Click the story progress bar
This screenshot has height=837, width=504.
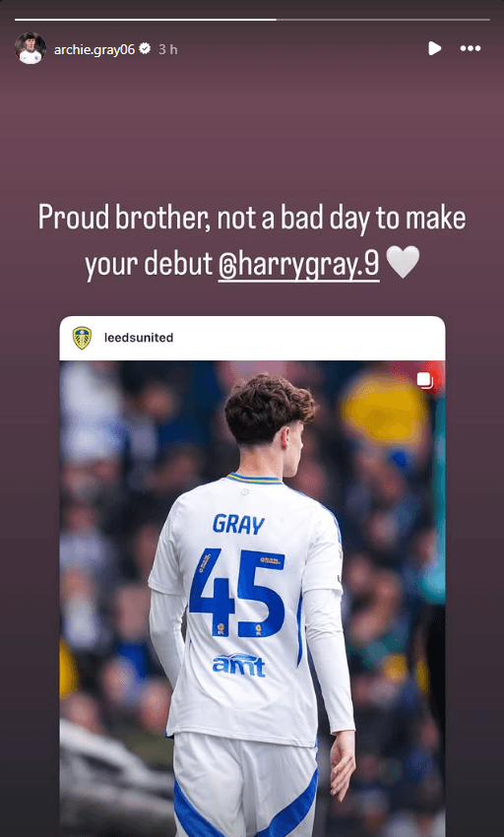[252, 20]
